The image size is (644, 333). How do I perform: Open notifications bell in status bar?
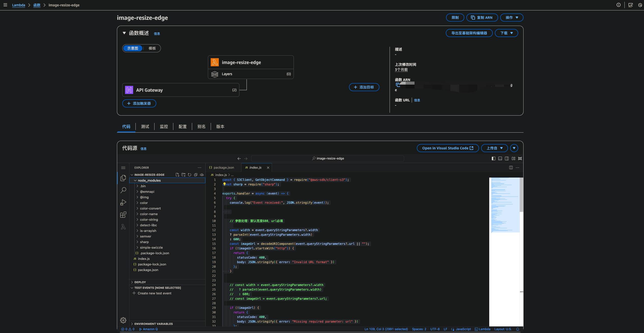pos(518,329)
